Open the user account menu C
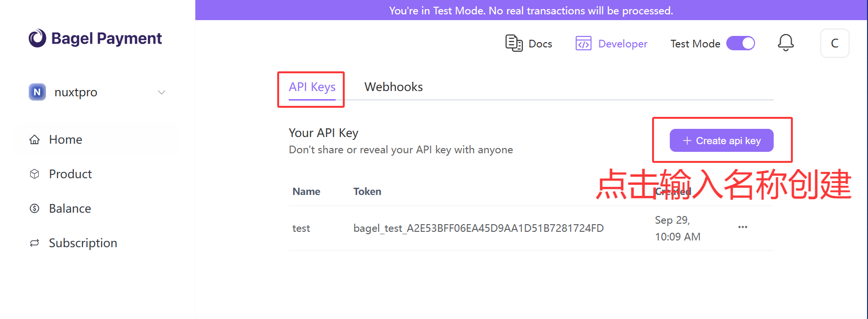The height and width of the screenshot is (319, 868). click(834, 43)
